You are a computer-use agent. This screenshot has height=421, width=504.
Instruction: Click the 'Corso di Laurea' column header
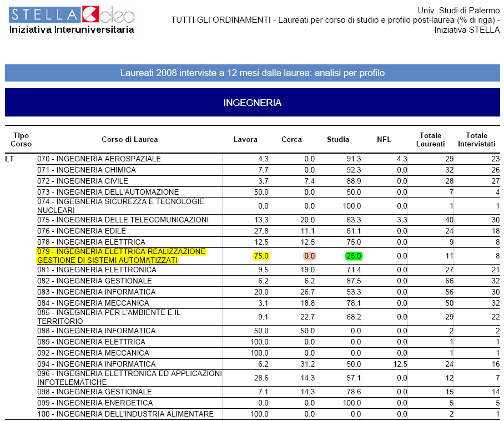click(x=129, y=139)
